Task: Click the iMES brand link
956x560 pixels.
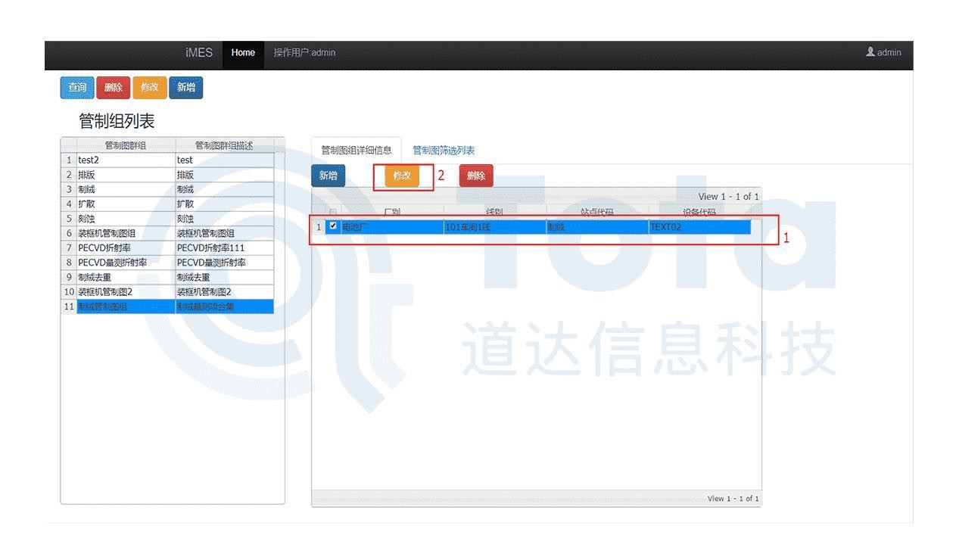Action: click(x=199, y=53)
